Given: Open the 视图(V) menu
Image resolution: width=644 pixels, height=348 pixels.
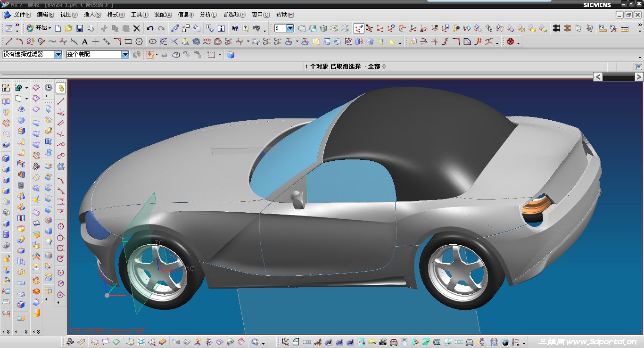Looking at the screenshot, I should 69,15.
